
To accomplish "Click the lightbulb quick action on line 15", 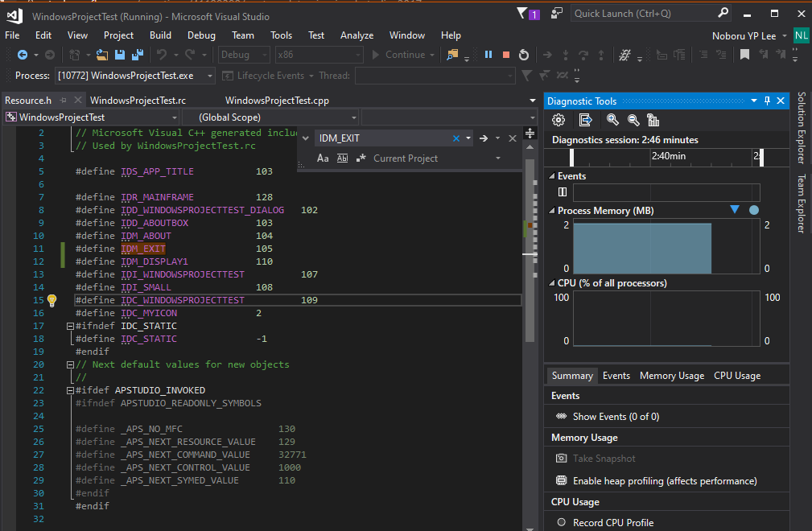I will (x=52, y=300).
